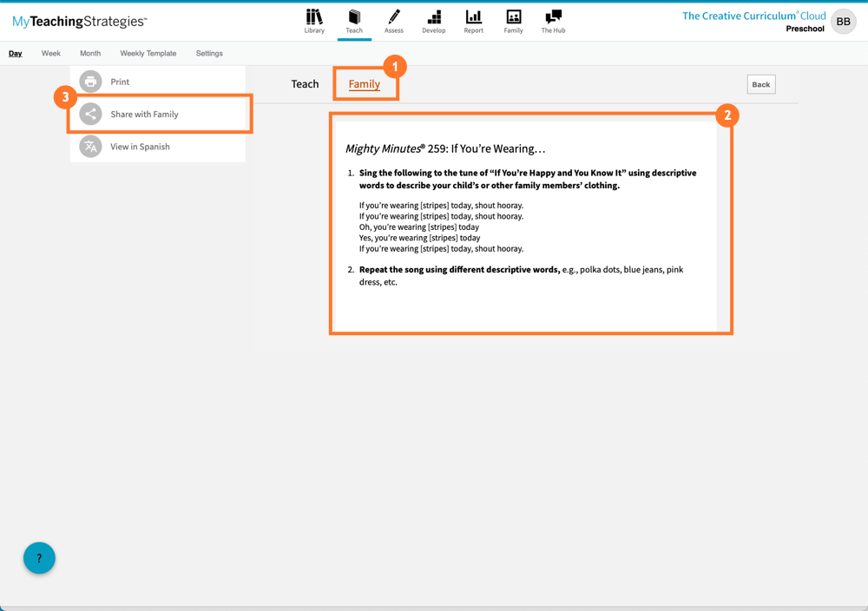Open the help question mark button

click(38, 558)
